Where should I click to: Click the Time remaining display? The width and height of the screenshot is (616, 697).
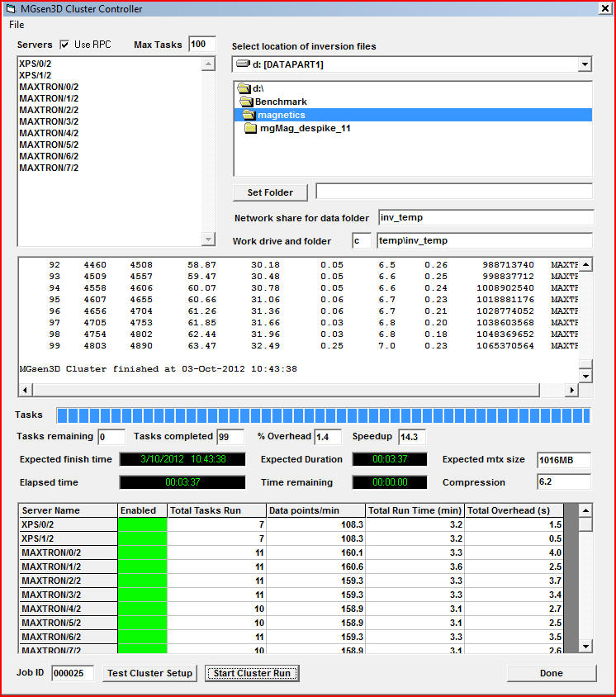pyautogui.click(x=390, y=482)
